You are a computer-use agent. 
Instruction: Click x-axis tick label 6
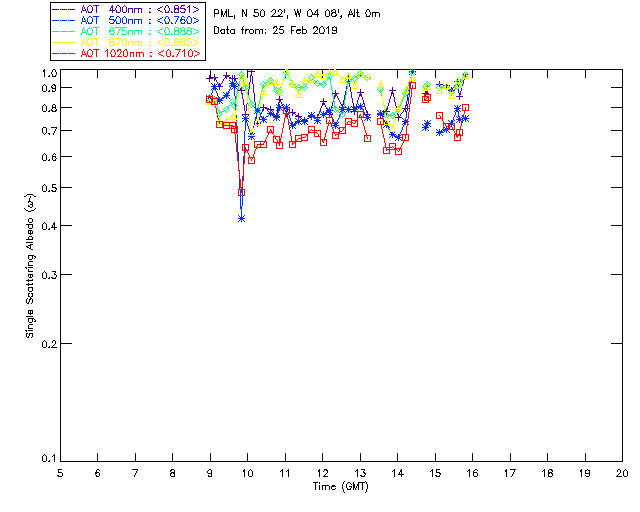98,473
